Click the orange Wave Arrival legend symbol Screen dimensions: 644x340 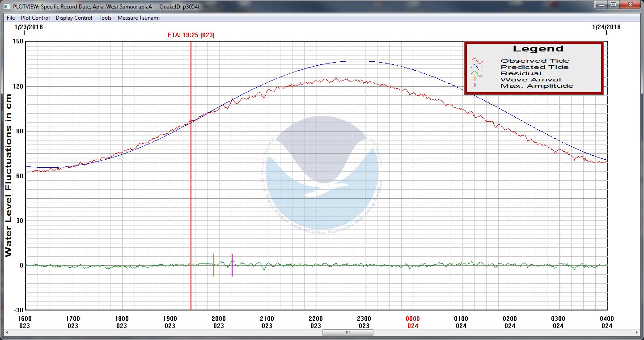point(475,79)
